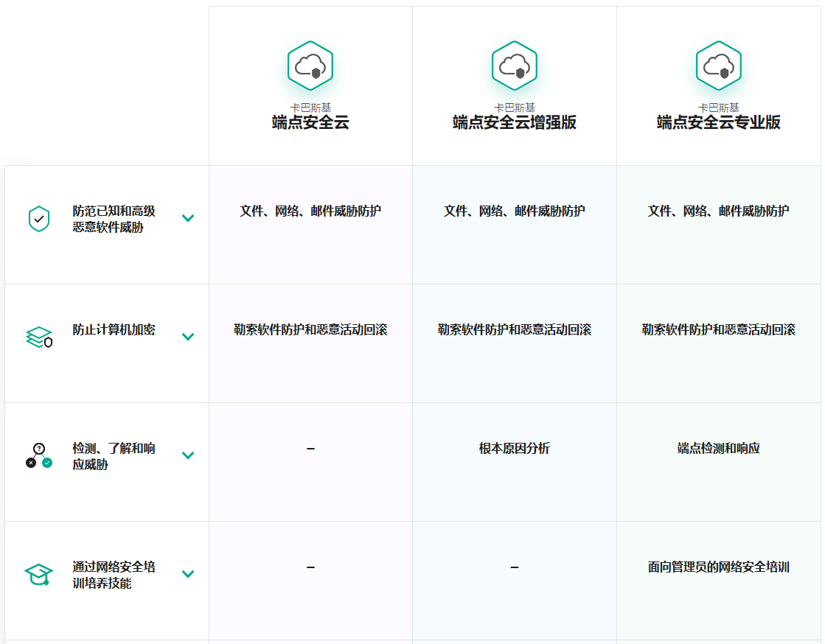Image resolution: width=825 pixels, height=644 pixels.
Task: Open the 端点安全云 product title
Action: pyautogui.click(x=310, y=122)
